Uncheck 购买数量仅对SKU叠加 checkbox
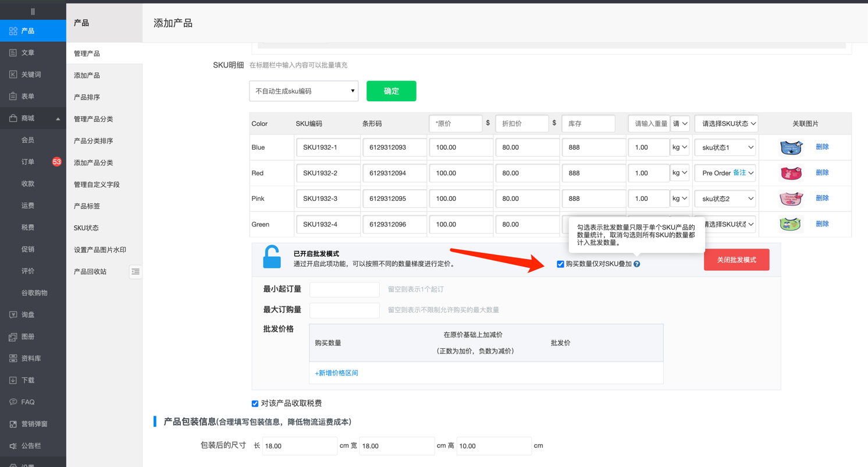 coord(560,264)
